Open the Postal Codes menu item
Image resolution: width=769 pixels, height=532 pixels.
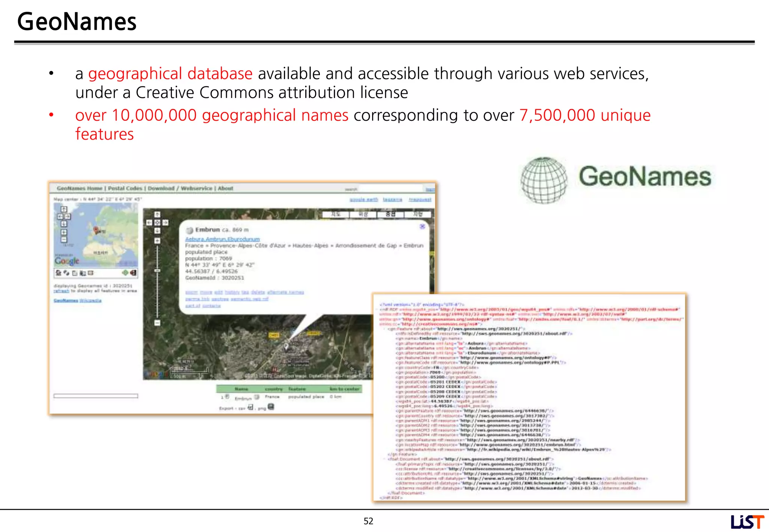coord(125,188)
